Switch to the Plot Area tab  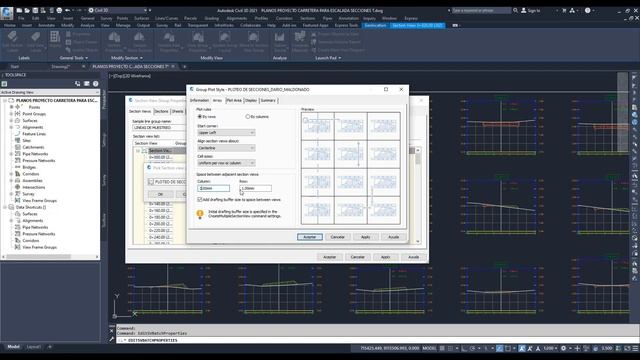[234, 100]
